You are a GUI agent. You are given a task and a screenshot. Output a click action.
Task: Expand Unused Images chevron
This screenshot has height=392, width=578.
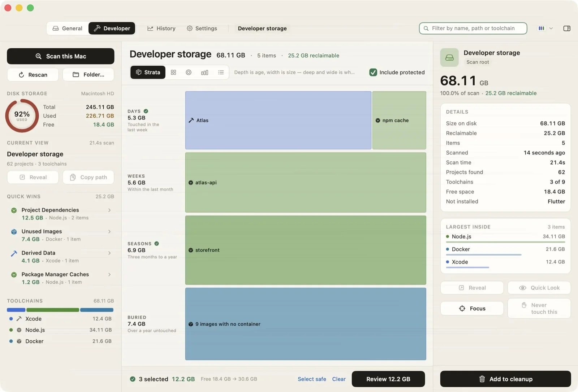click(x=109, y=232)
